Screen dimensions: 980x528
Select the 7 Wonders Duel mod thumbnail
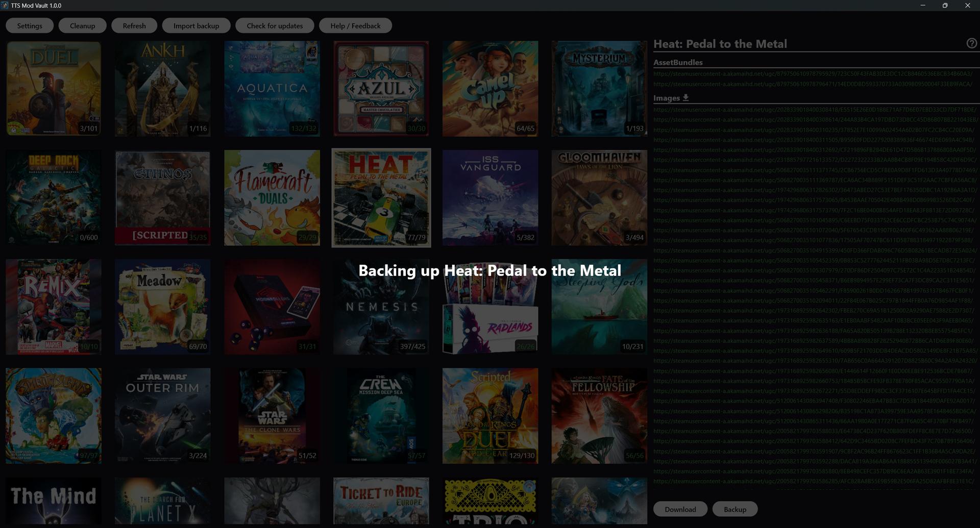pos(54,88)
